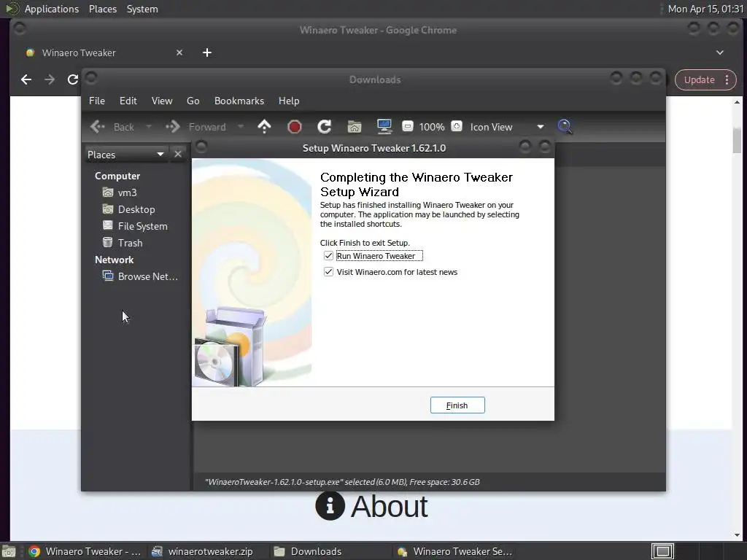Reload the page in Chrome
The image size is (747, 560).
click(72, 79)
